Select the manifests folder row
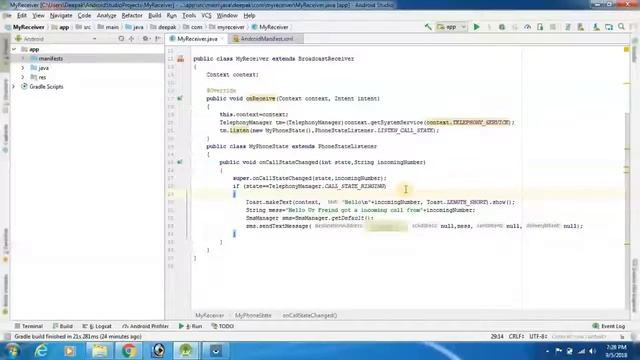The height and width of the screenshot is (360, 640). [x=87, y=59]
